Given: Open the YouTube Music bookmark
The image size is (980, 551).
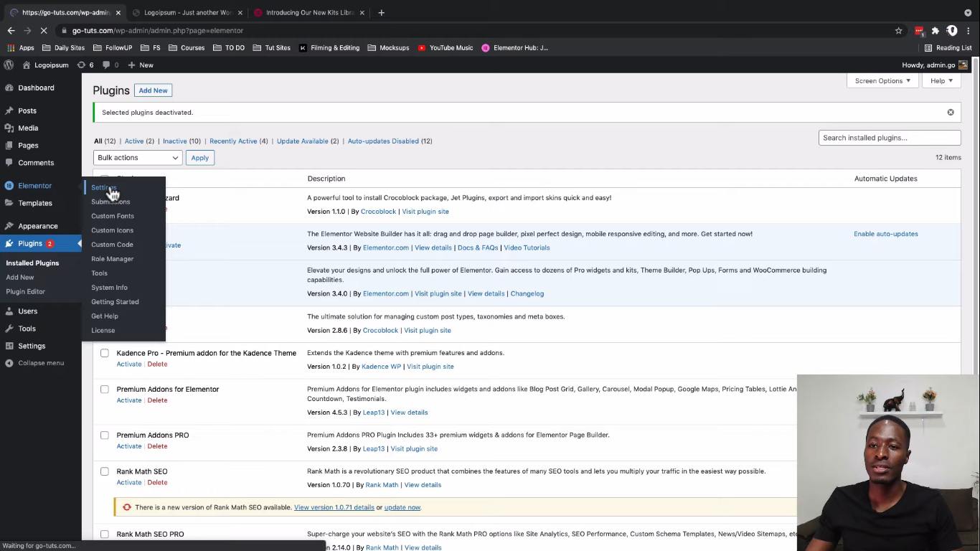Looking at the screenshot, I should coord(446,47).
